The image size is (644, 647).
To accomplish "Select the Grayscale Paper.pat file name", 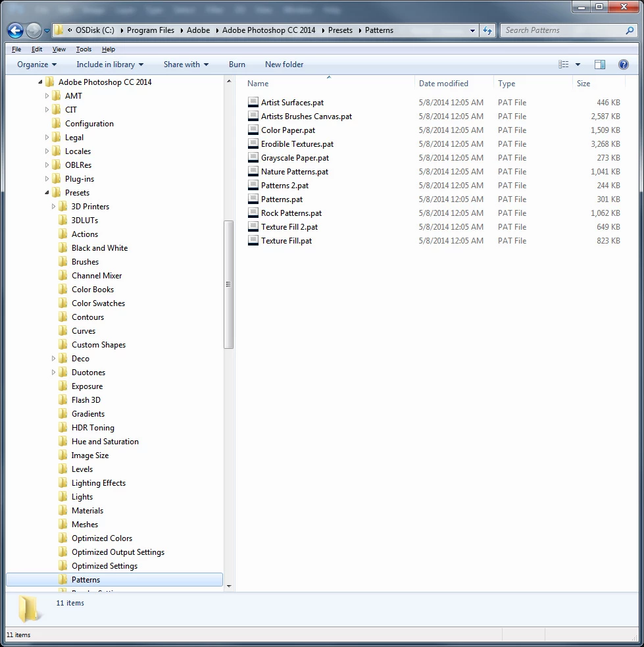I will 295,157.
